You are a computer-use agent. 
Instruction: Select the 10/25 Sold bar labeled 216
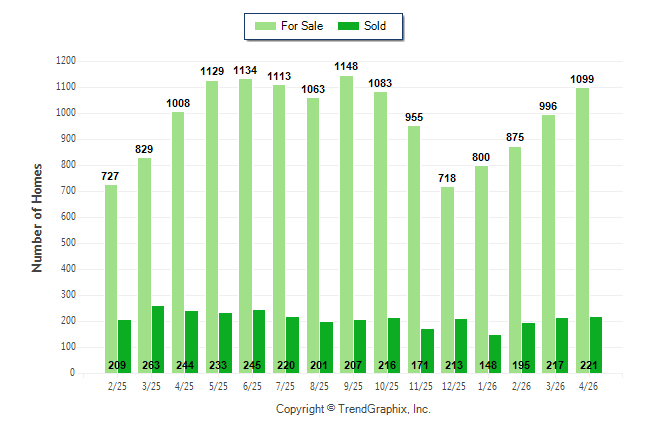[x=394, y=346]
